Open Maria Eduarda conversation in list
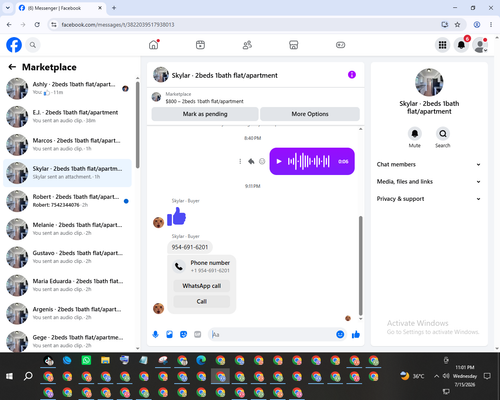 tap(67, 285)
